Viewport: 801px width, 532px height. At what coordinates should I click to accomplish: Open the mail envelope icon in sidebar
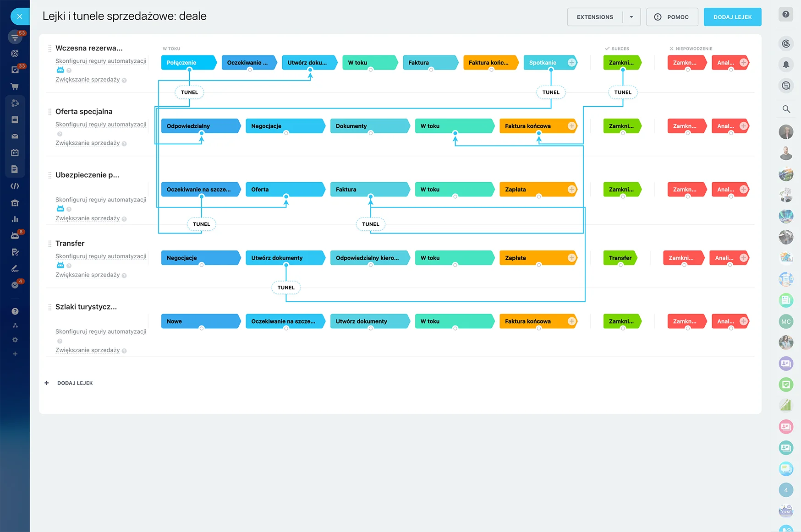click(x=15, y=136)
